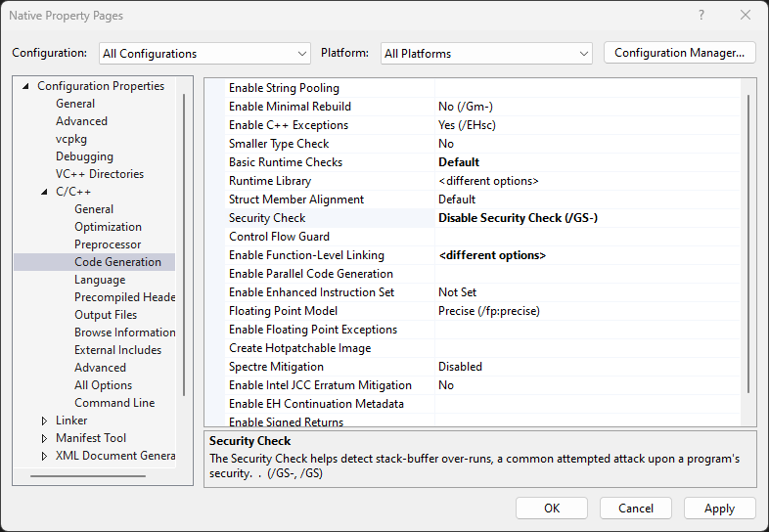Expand the Manifest Tool node
The height and width of the screenshot is (532, 769).
(x=45, y=438)
